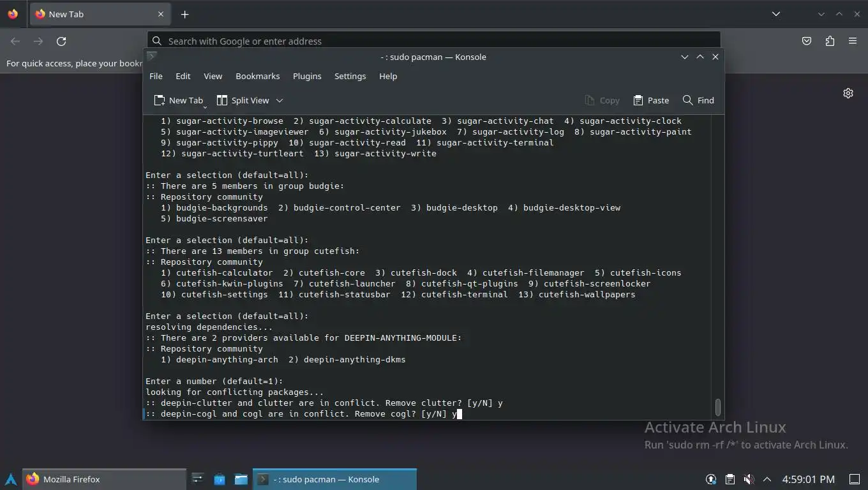
Task: Click Konsole window menu icon in titlebar
Action: pos(151,57)
